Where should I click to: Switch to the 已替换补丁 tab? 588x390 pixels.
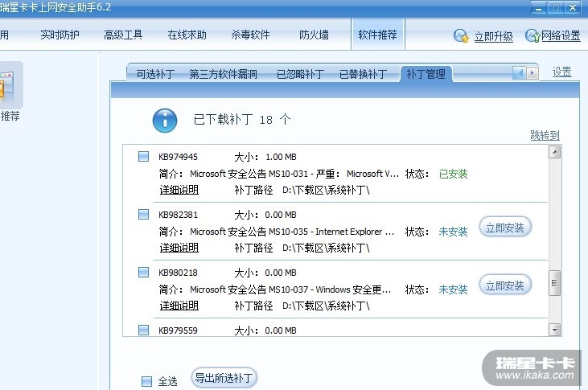(363, 74)
